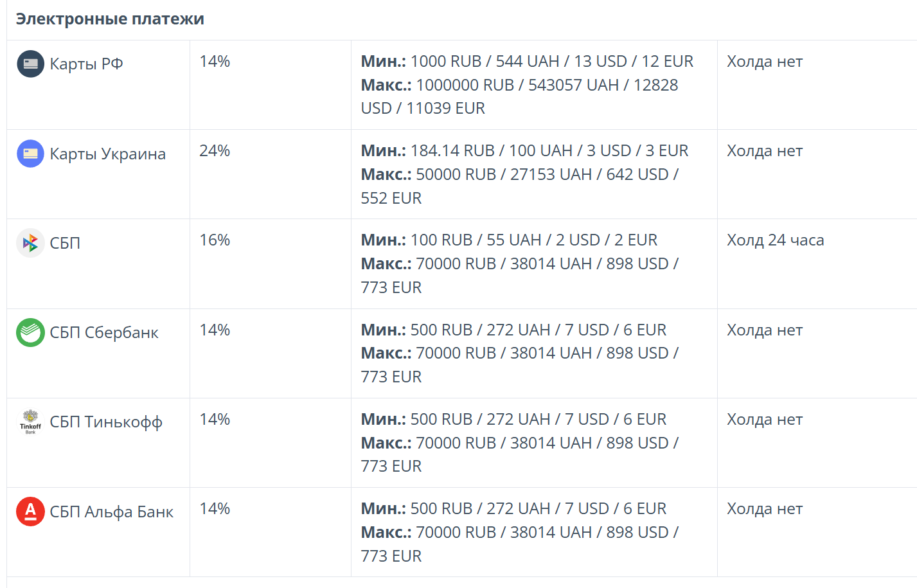Screen dimensions: 917x588
Task: Click the Мин. 100 RUB / 55 UAH limits
Action: [509, 240]
